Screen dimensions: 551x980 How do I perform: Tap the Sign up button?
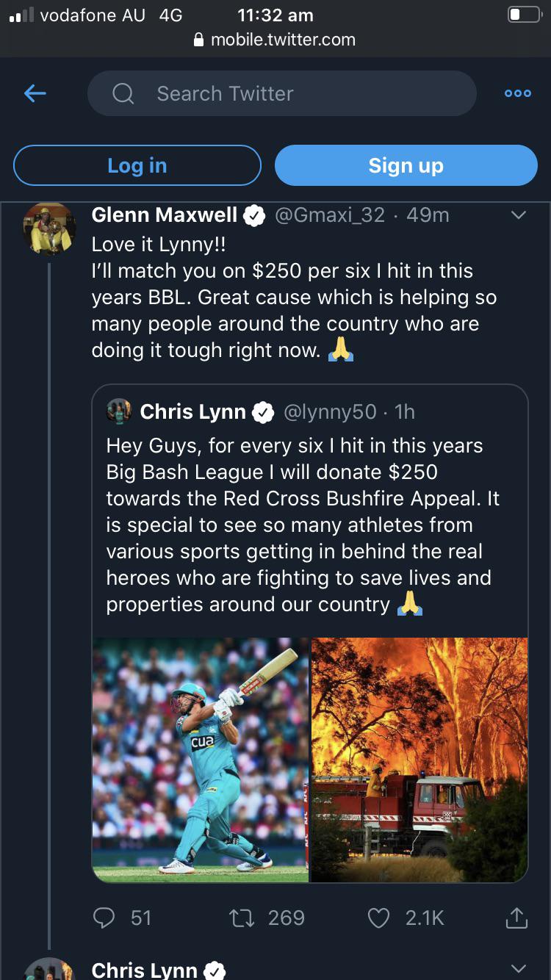click(406, 165)
